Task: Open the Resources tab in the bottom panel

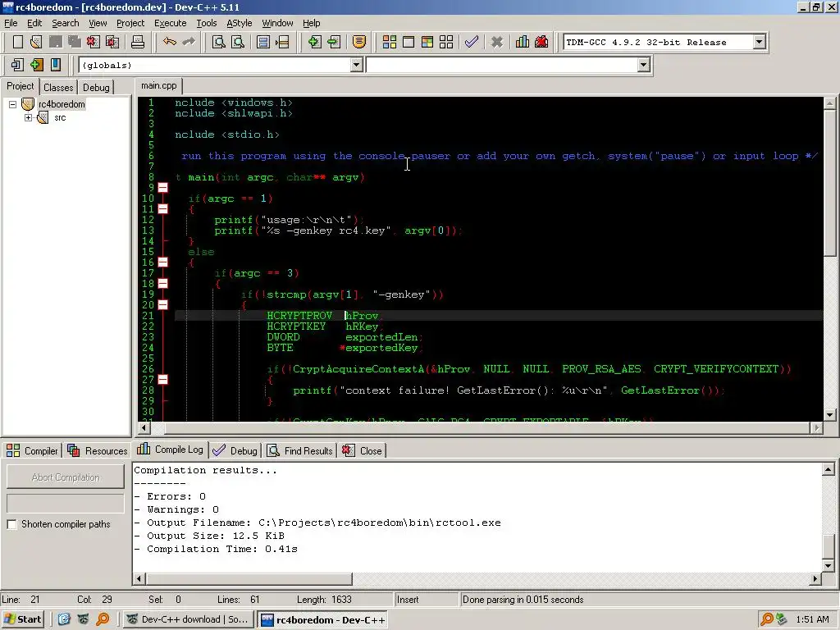Action: pyautogui.click(x=98, y=450)
